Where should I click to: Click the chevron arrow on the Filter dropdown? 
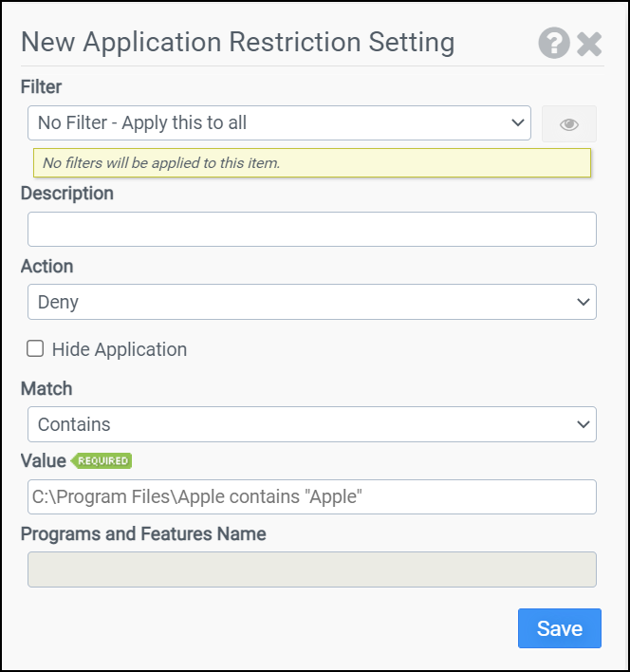pyautogui.click(x=518, y=122)
